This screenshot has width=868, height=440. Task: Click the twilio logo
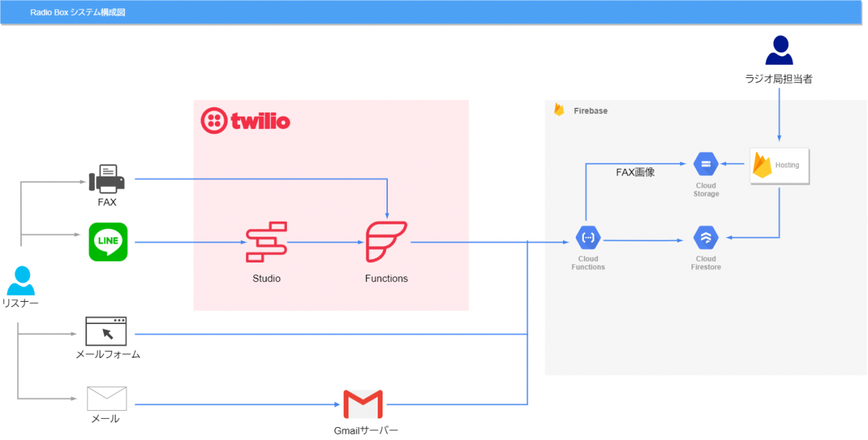[x=245, y=121]
